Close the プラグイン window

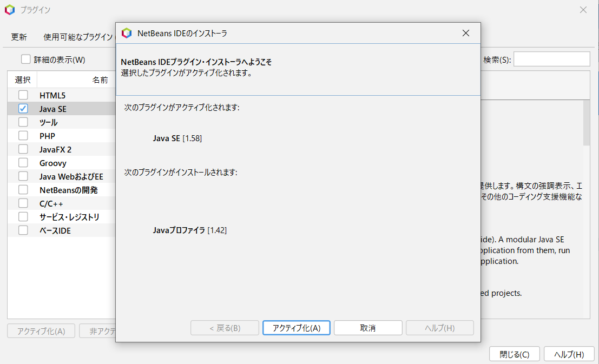pyautogui.click(x=583, y=10)
